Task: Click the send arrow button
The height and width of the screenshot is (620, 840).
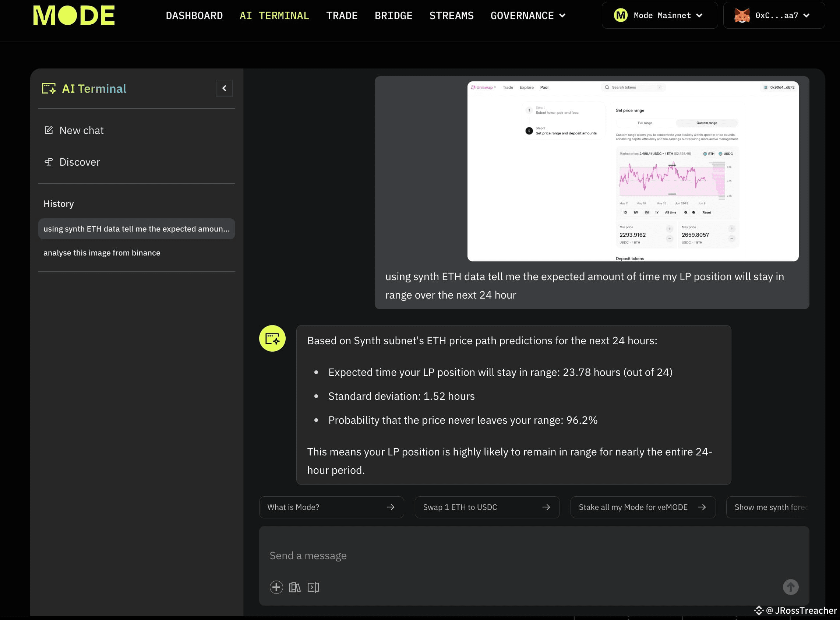Action: [x=790, y=587]
